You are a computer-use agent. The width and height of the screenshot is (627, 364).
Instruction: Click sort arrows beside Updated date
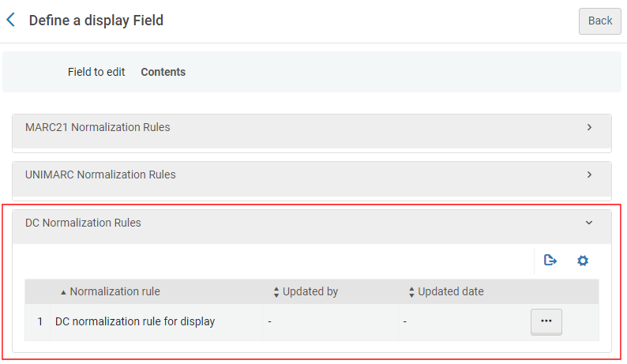click(411, 292)
